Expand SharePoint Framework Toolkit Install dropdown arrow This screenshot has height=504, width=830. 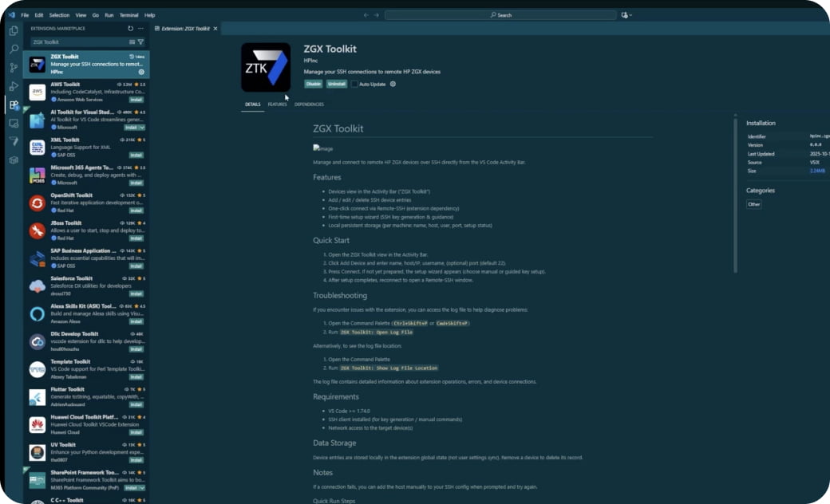(x=142, y=488)
